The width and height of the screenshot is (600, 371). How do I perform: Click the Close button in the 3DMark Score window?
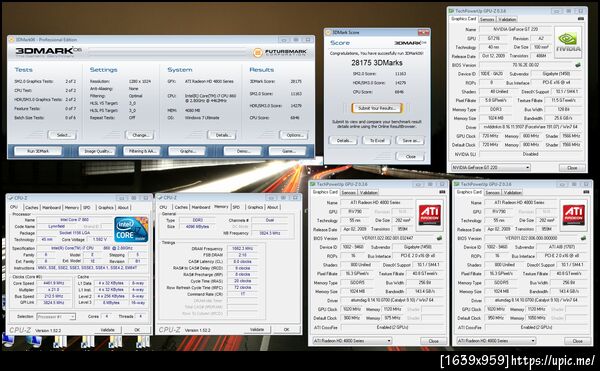pos(410,156)
